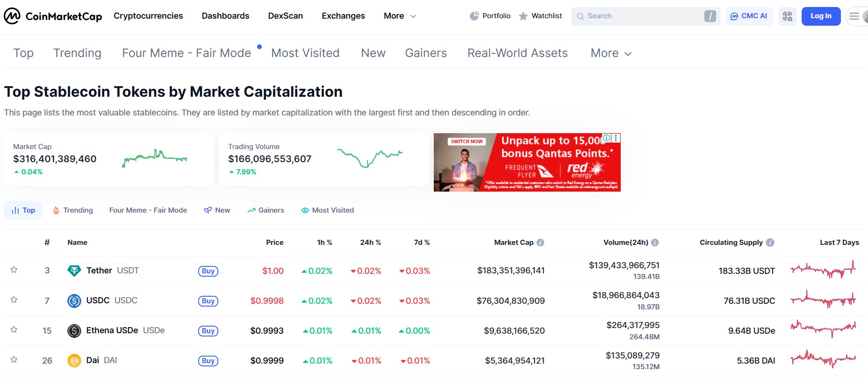Click the Tether coin logo
868x379 pixels.
[74, 271]
